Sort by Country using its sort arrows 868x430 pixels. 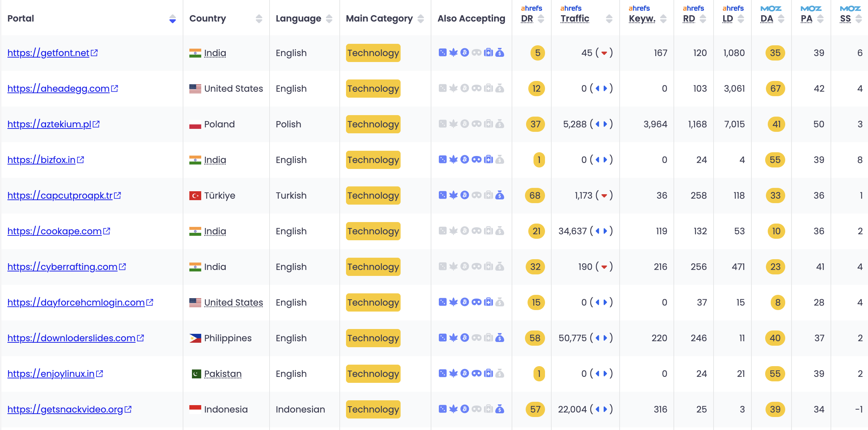pyautogui.click(x=259, y=19)
